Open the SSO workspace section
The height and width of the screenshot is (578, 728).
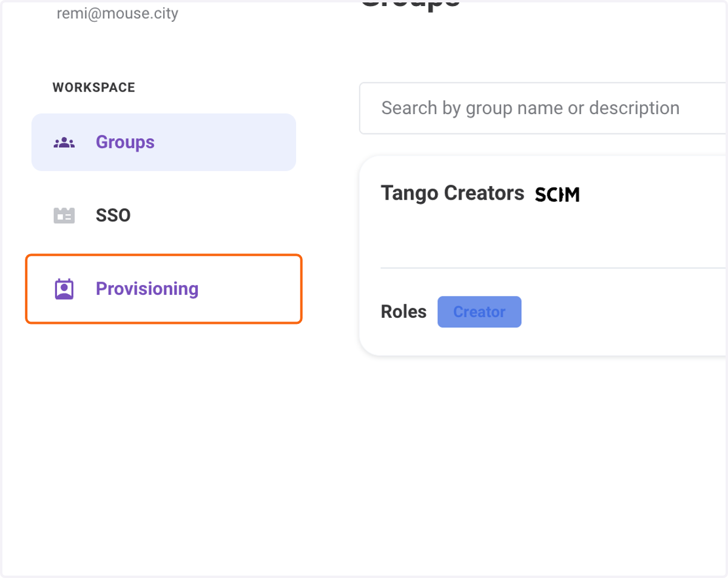(164, 215)
